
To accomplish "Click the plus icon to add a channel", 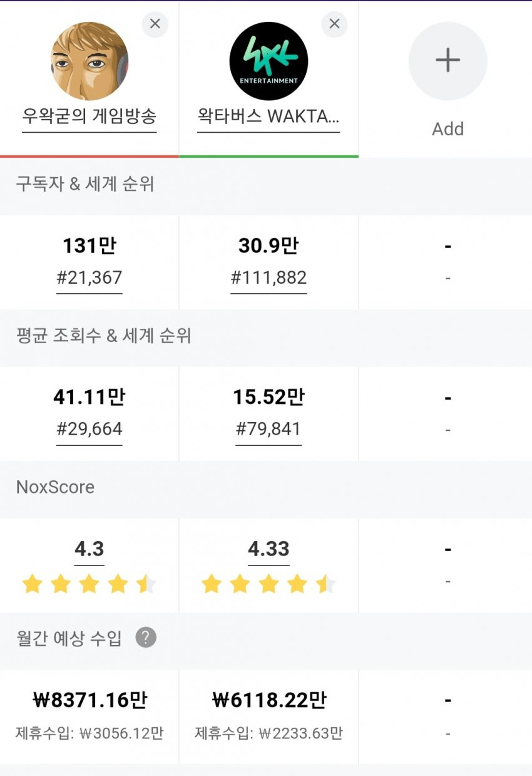I will pos(448,61).
